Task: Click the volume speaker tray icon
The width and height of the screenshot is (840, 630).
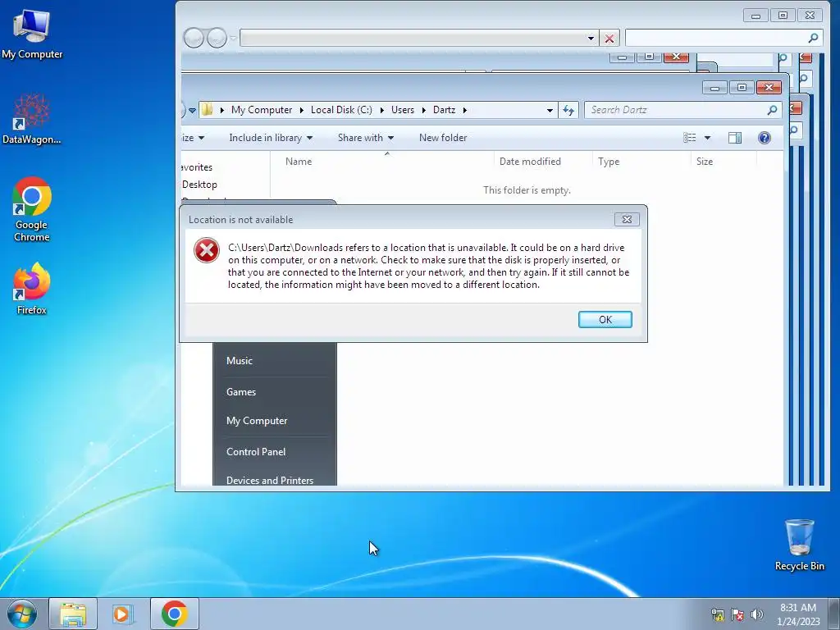Action: coord(757,614)
